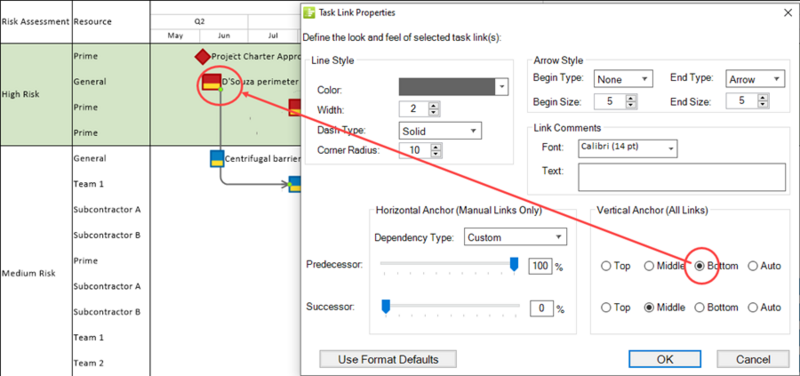Open the End Type arrow dropdown

pyautogui.click(x=754, y=79)
